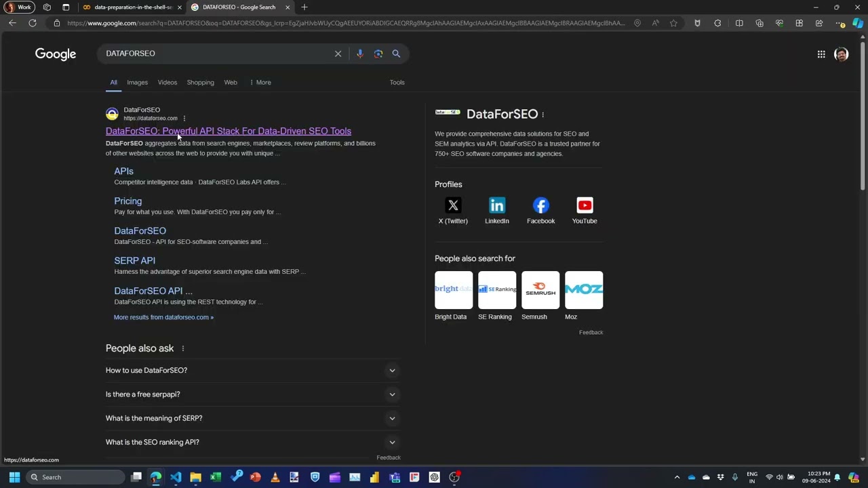Switch to the Web tab
This screenshot has height=488, width=868.
pos(231,83)
